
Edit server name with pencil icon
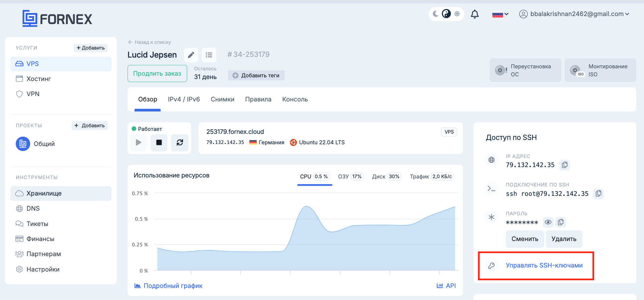pos(191,55)
